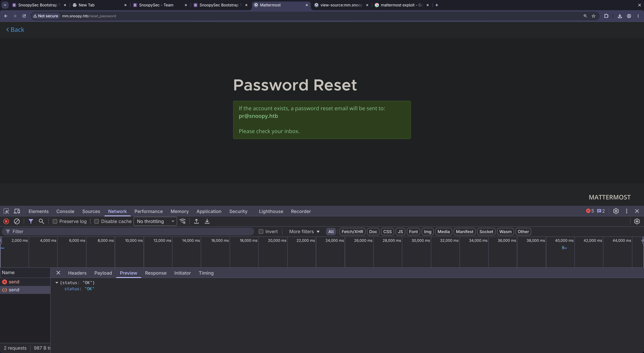
Task: Stop recording network log
Action: (x=6, y=221)
